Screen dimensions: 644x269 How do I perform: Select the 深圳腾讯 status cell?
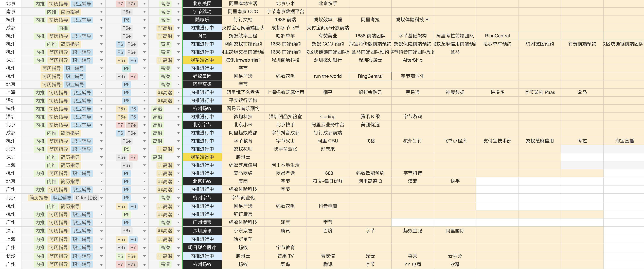(x=202, y=231)
